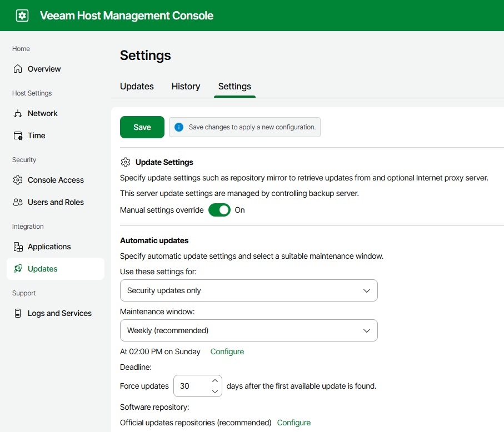Increase force updates days with up arrow
Image resolution: width=504 pixels, height=432 pixels.
click(x=215, y=381)
